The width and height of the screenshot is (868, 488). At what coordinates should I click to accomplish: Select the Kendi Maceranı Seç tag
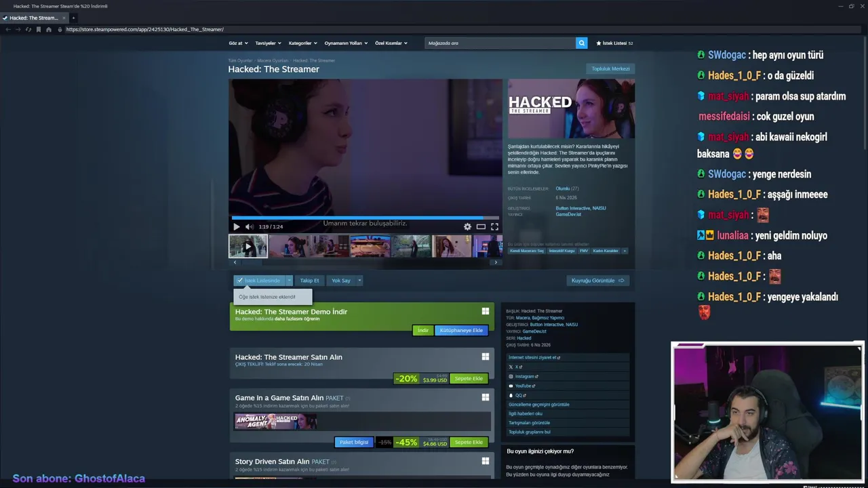click(x=527, y=251)
